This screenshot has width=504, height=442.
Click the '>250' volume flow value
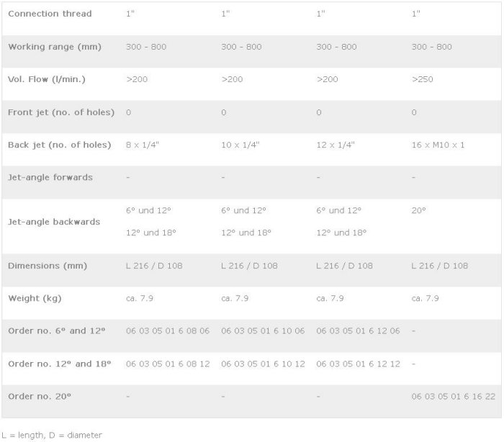coord(422,79)
